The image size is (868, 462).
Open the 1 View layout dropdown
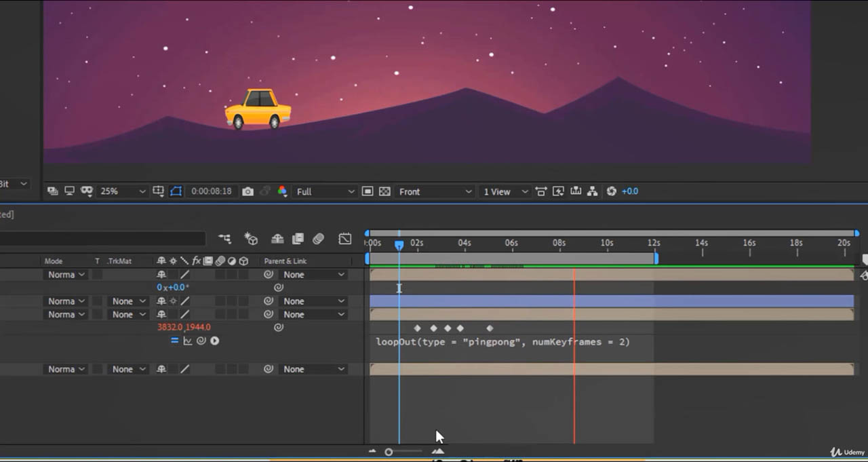click(x=505, y=192)
